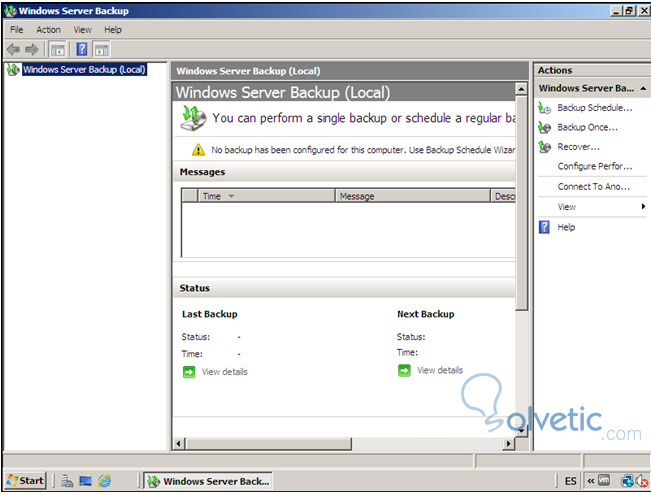The height and width of the screenshot is (495, 651).
Task: Open Configure Performance Settings action
Action: 595,167
